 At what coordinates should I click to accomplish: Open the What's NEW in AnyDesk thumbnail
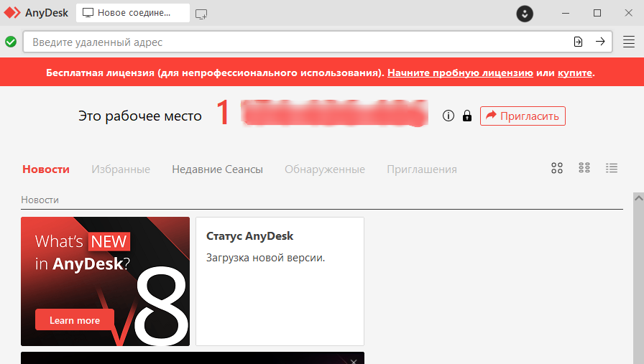105,281
